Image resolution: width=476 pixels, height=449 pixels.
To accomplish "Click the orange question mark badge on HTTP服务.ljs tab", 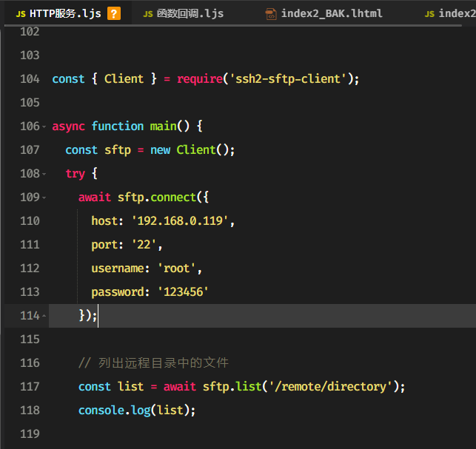I will [114, 13].
